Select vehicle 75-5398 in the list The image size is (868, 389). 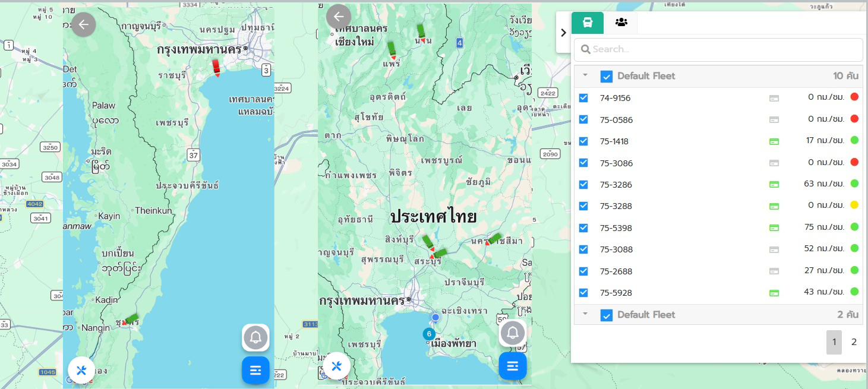coord(616,228)
